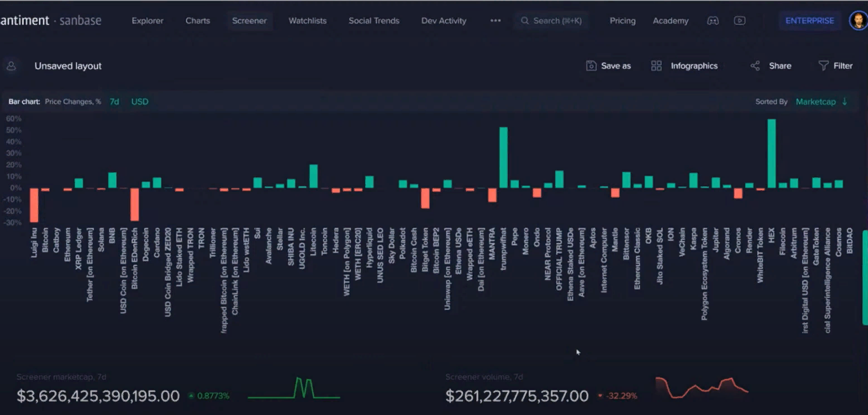
Task: Click the Share icon
Action: 755,66
